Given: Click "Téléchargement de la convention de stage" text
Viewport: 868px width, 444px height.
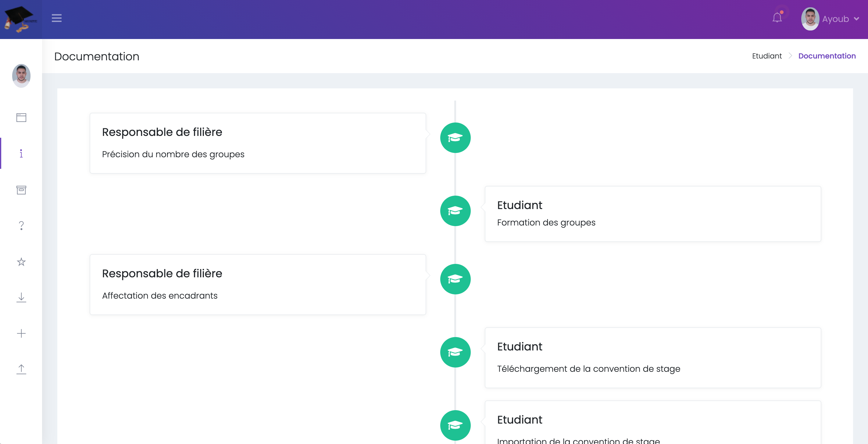Looking at the screenshot, I should [589, 369].
